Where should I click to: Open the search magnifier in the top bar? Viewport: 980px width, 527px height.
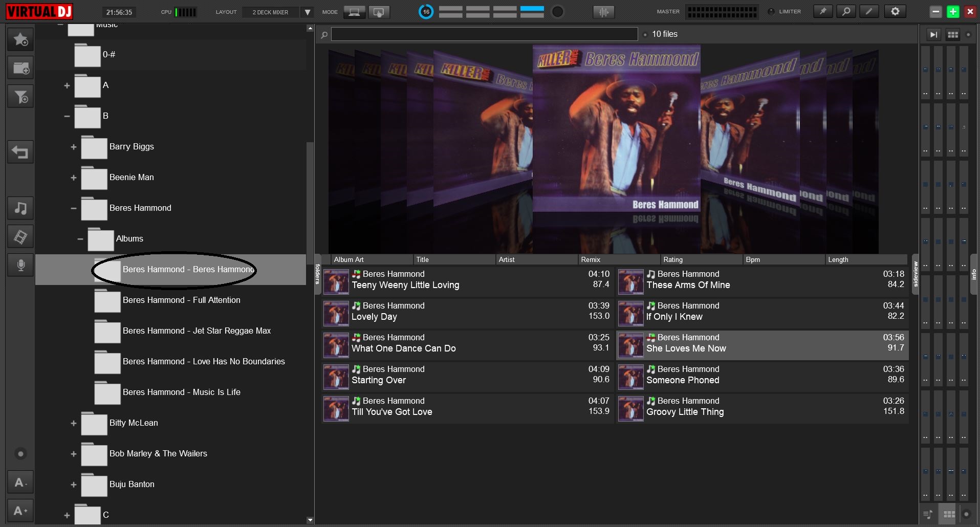click(x=845, y=11)
